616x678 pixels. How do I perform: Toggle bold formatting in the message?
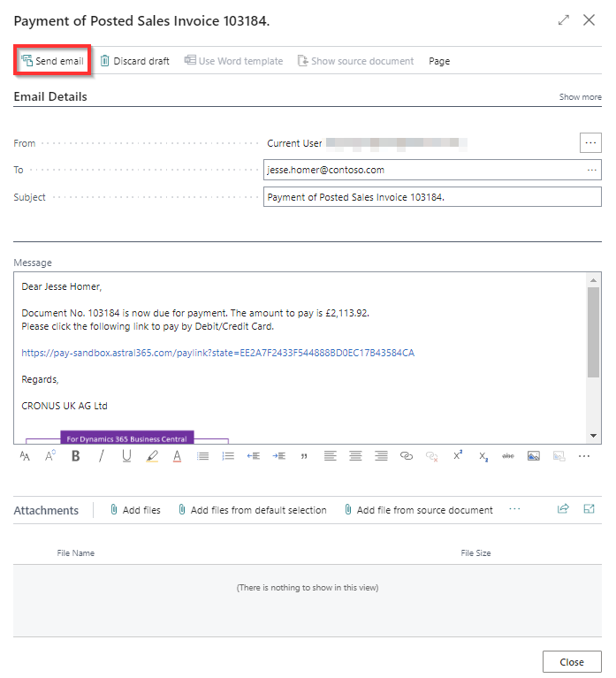[76, 456]
